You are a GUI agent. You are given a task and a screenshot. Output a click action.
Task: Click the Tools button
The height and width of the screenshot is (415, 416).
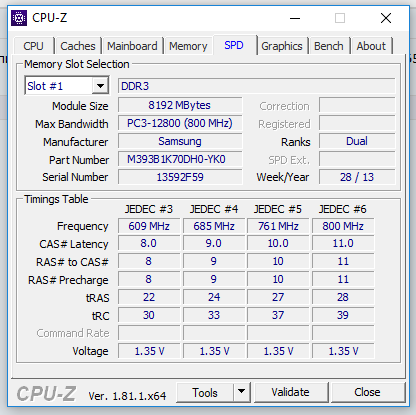205,392
